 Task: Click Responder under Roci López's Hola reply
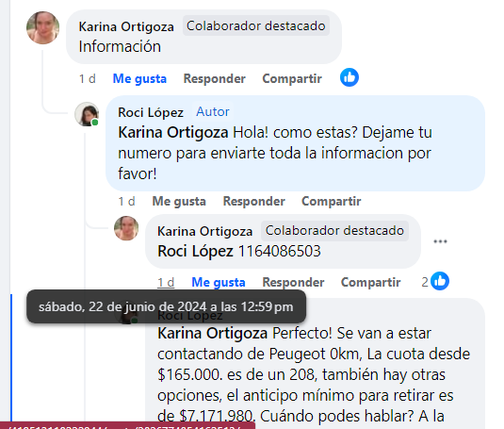[x=254, y=202]
